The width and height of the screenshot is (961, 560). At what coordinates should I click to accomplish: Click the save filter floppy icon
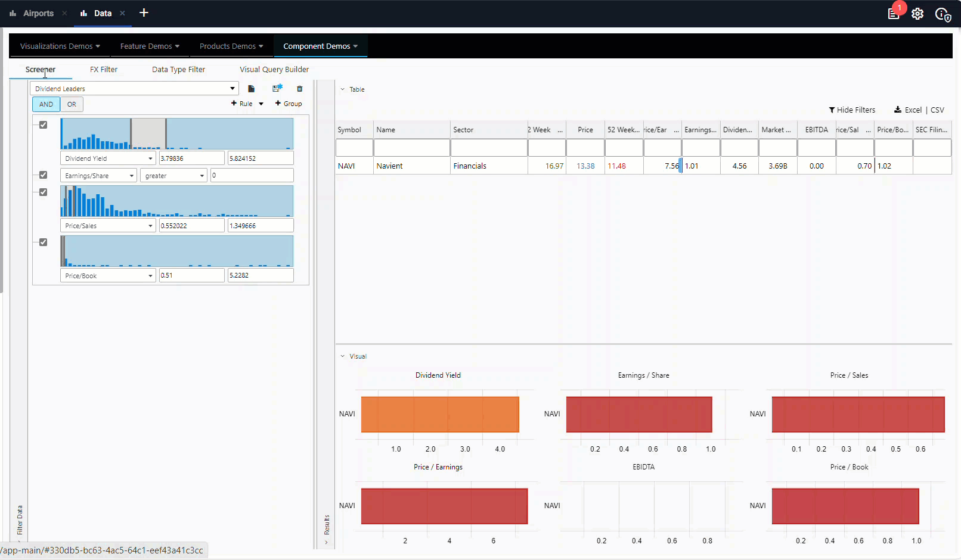point(277,89)
